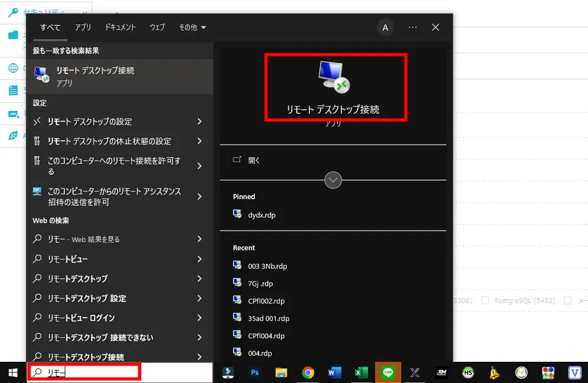The image size is (588, 383).
Task: Open Microsoft Excel from the taskbar
Action: coord(360,372)
